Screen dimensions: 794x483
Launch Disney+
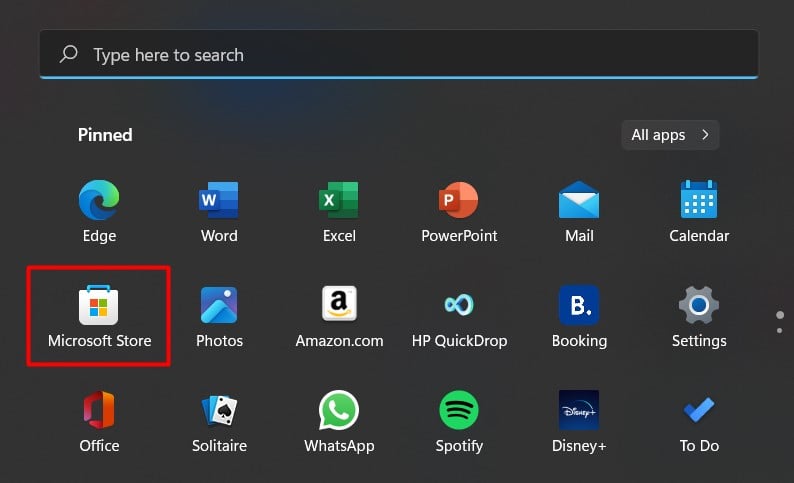coord(579,421)
